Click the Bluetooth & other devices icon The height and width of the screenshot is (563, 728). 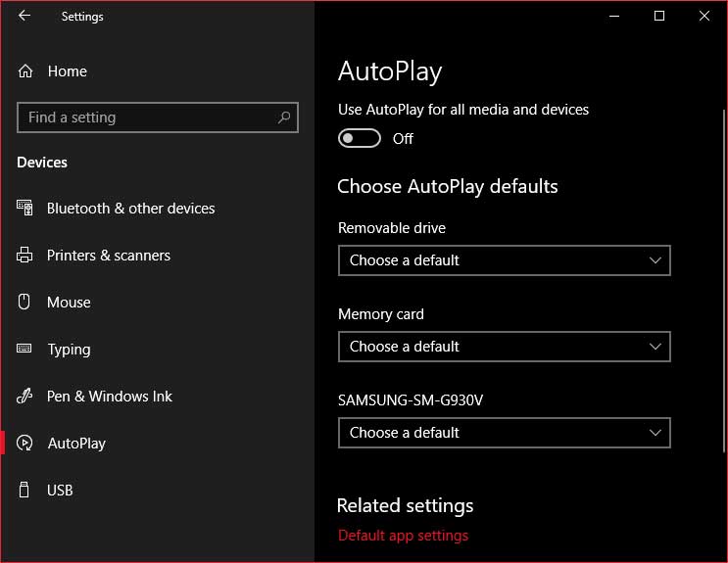[x=24, y=208]
